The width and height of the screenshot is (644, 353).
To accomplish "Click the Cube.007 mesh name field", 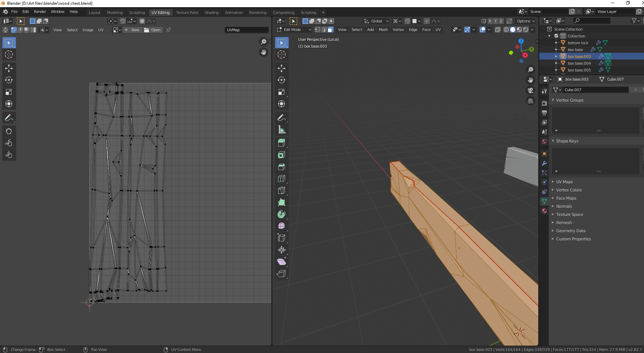I will [x=595, y=90].
